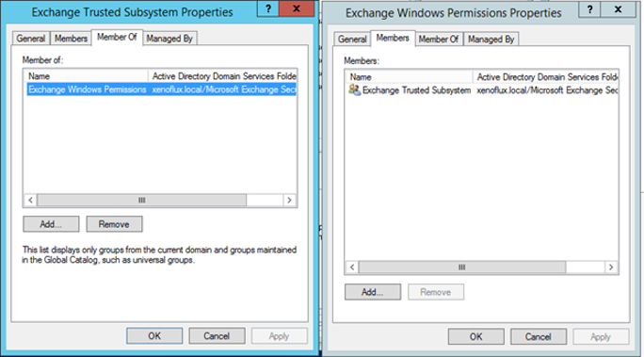
Task: Open Help in Exchange Trusted Subsystem Properties
Action: coord(268,8)
